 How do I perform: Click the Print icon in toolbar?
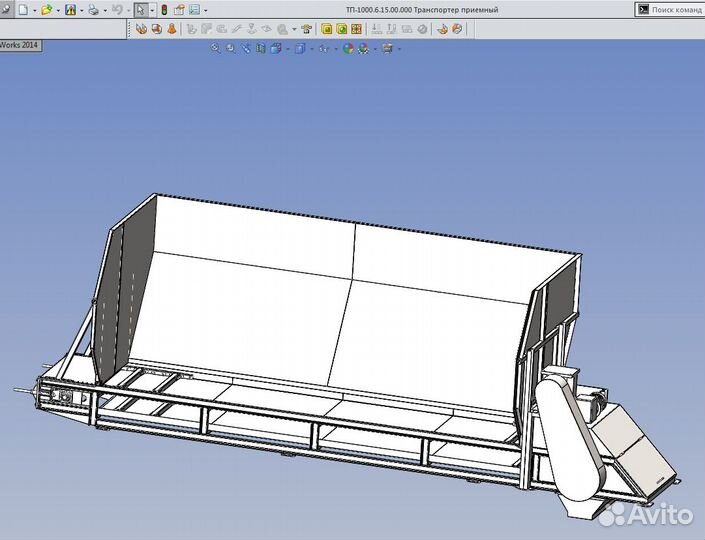pyautogui.click(x=93, y=9)
